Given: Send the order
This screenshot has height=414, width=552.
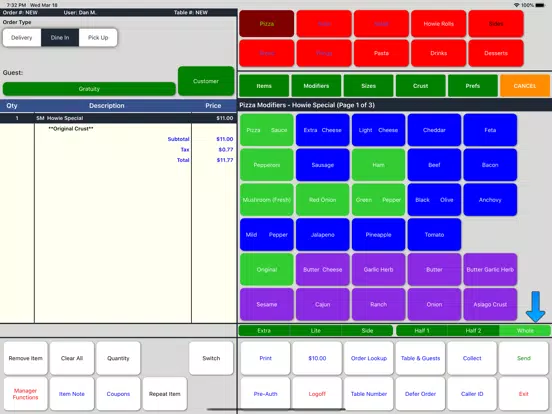Looking at the screenshot, I should click(x=523, y=358).
